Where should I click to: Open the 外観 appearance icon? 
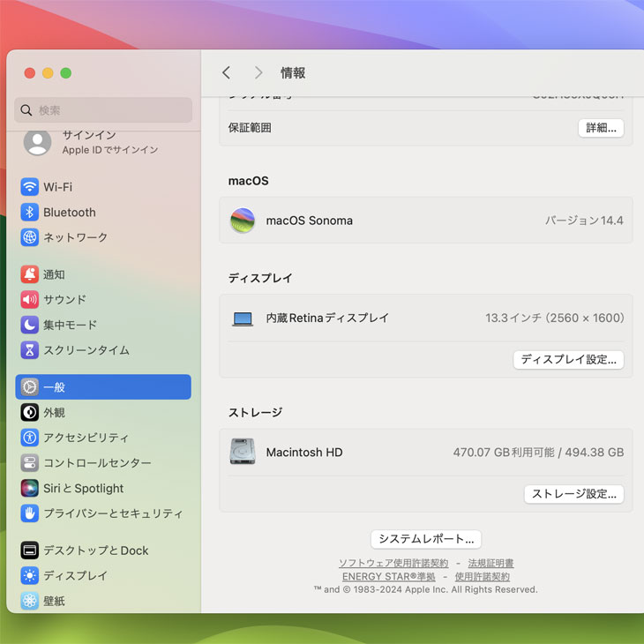30,412
